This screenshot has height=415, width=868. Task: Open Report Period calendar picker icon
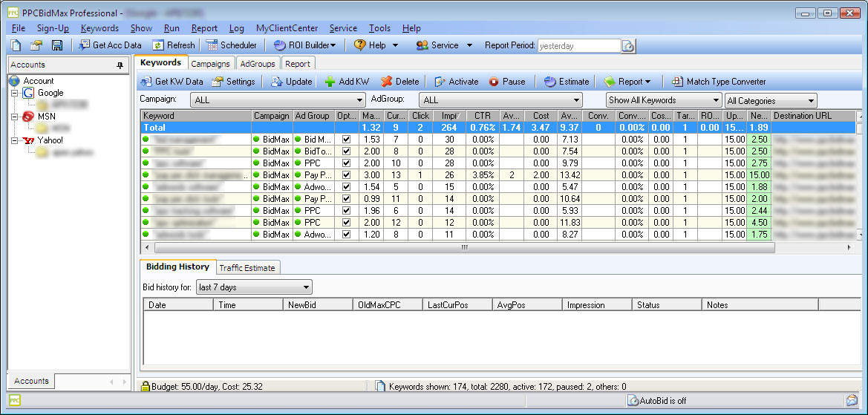627,46
